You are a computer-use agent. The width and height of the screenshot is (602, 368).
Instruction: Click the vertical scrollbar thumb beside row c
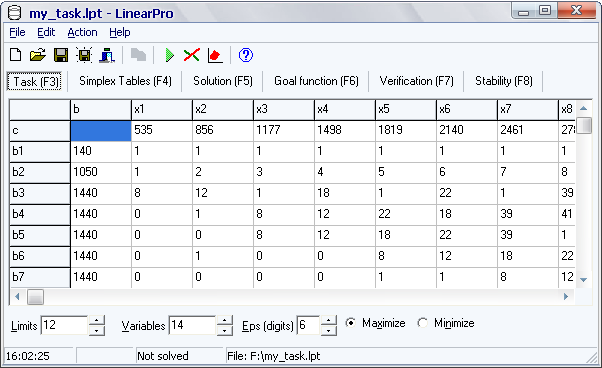(x=584, y=125)
